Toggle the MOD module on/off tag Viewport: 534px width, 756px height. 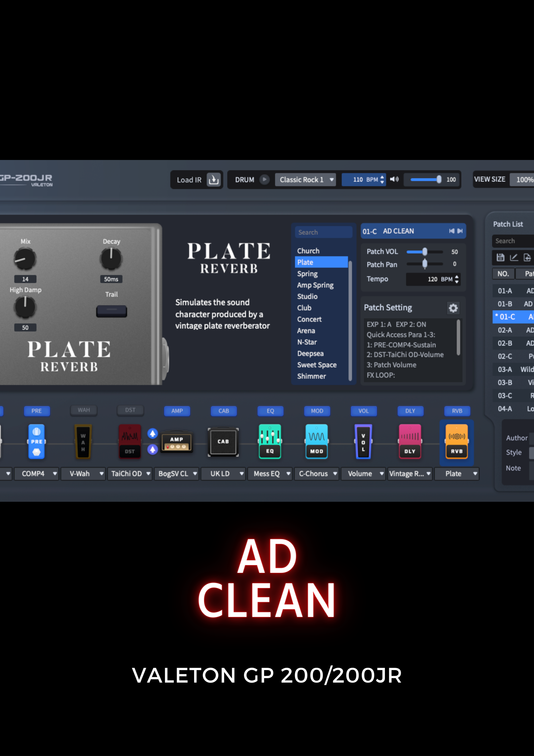pyautogui.click(x=317, y=411)
